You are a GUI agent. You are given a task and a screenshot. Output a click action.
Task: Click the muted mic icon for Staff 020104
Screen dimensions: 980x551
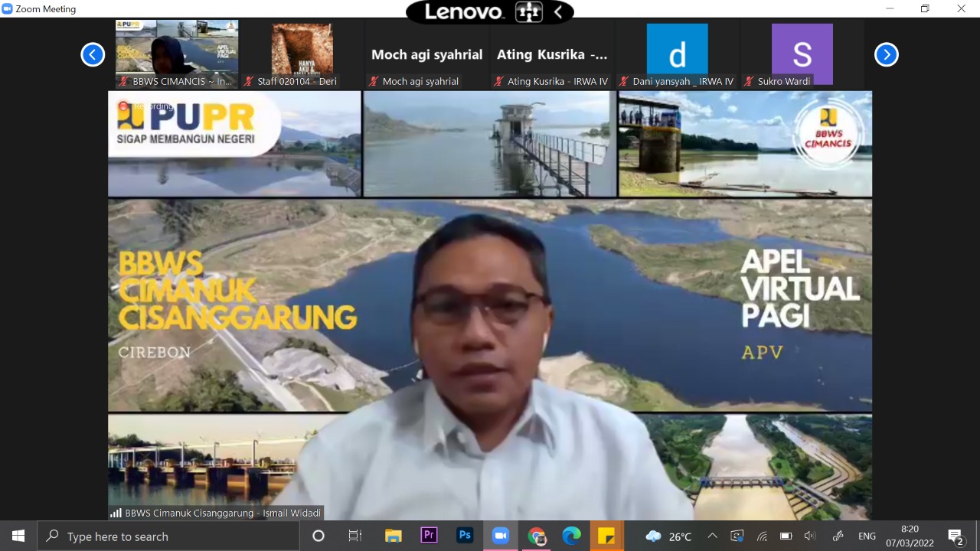coord(248,81)
